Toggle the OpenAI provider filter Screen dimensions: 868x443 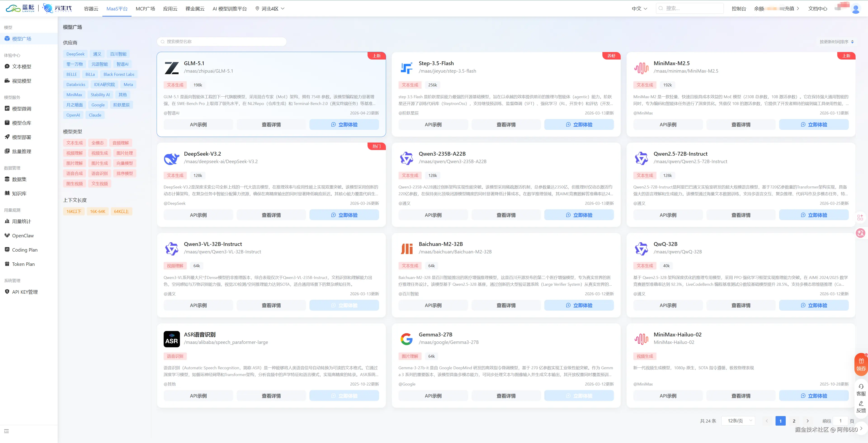pos(73,115)
